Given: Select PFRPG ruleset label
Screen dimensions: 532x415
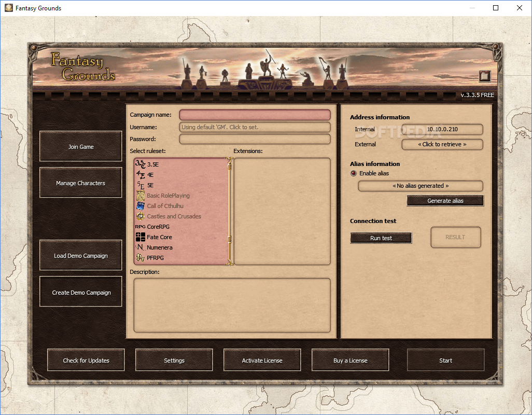Looking at the screenshot, I should 156,258.
